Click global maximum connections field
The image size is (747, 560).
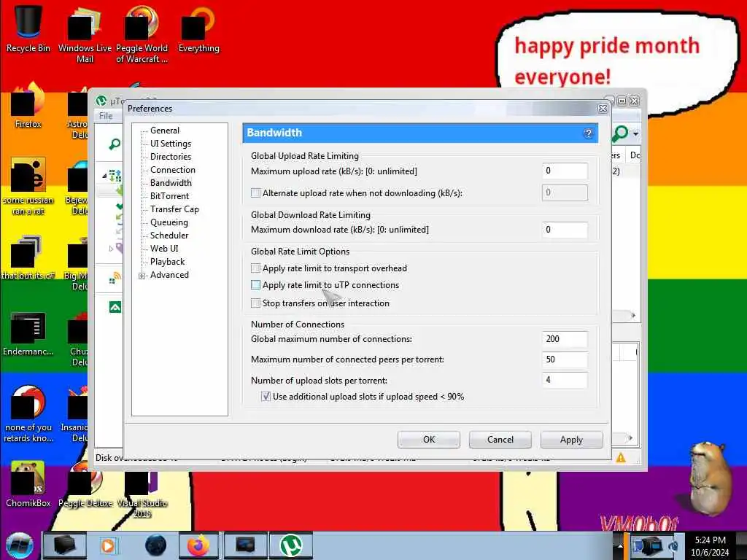[x=565, y=339]
